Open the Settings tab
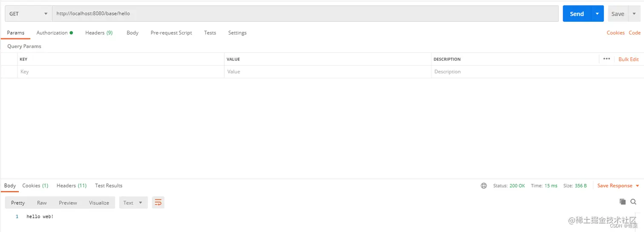Image resolution: width=644 pixels, height=232 pixels. (x=237, y=33)
